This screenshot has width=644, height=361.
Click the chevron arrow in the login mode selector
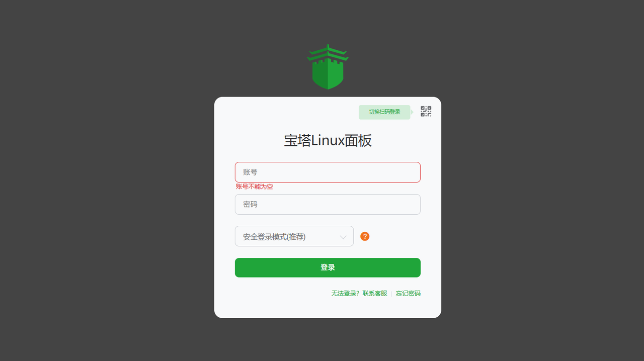344,237
